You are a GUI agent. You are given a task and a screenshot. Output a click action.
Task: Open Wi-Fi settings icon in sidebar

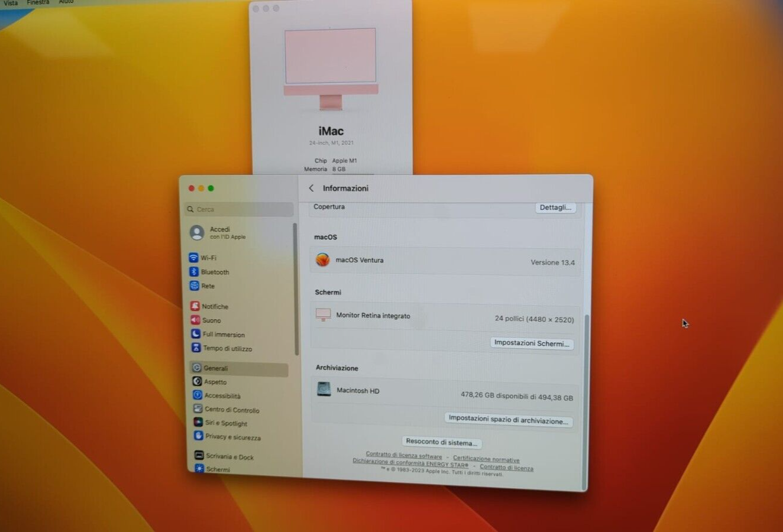pos(193,258)
